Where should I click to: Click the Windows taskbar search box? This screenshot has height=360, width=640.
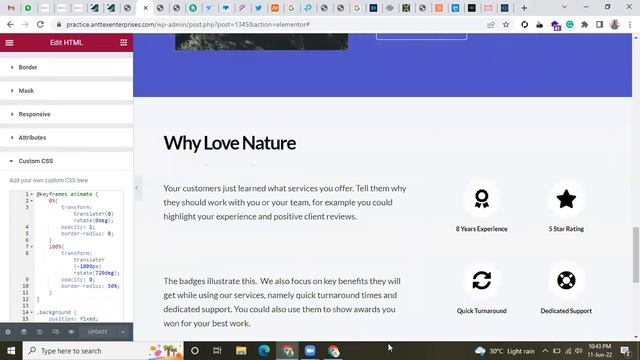tap(103, 351)
